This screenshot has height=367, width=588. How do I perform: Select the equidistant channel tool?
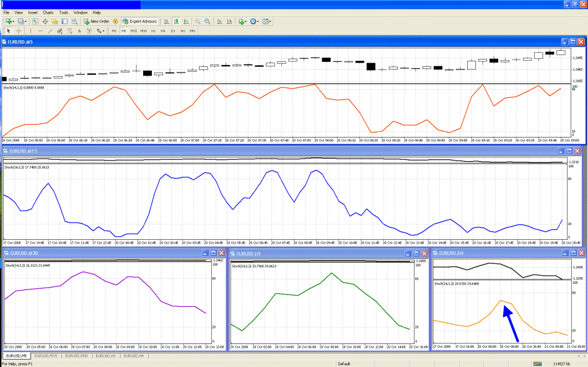[60, 31]
